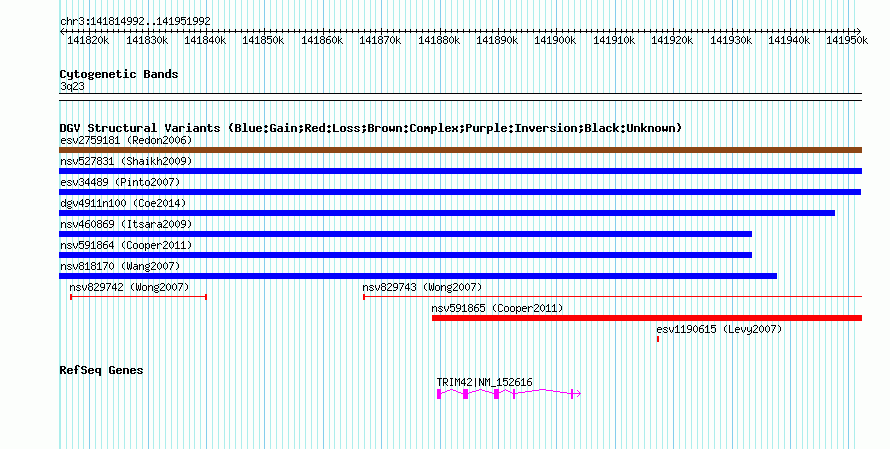
Task: Click the 141860k ruler tick label
Action: (322, 40)
